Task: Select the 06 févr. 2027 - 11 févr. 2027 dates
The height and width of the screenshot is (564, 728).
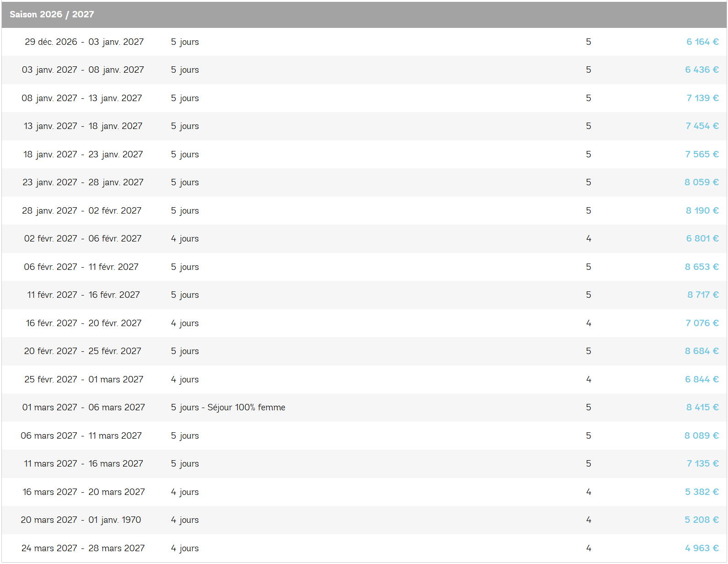Action: point(81,267)
